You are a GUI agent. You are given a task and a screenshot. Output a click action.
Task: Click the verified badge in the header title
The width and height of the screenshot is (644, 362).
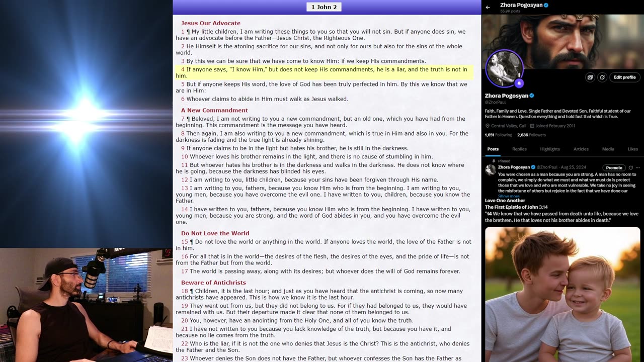coord(546,5)
